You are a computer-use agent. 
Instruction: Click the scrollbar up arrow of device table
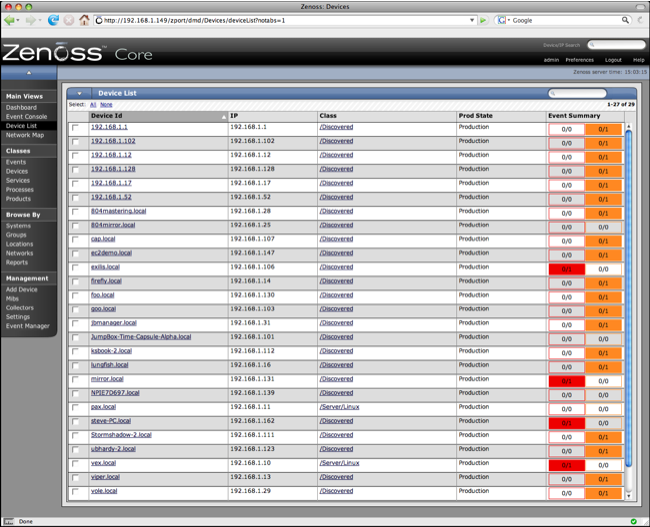pyautogui.click(x=628, y=126)
